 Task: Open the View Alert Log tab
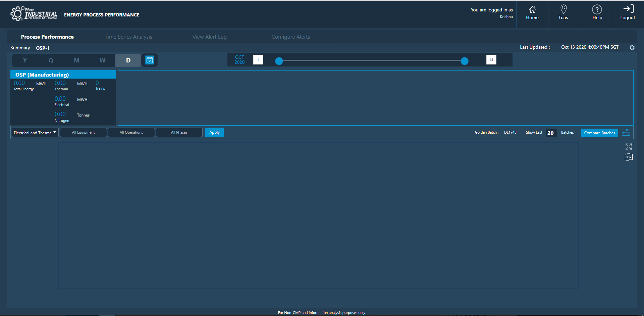pos(210,37)
